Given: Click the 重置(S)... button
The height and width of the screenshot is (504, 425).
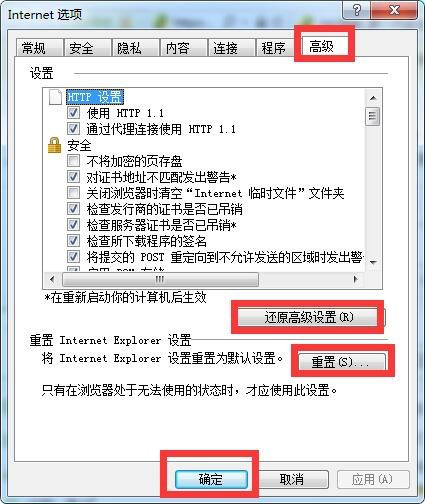Looking at the screenshot, I should [342, 361].
